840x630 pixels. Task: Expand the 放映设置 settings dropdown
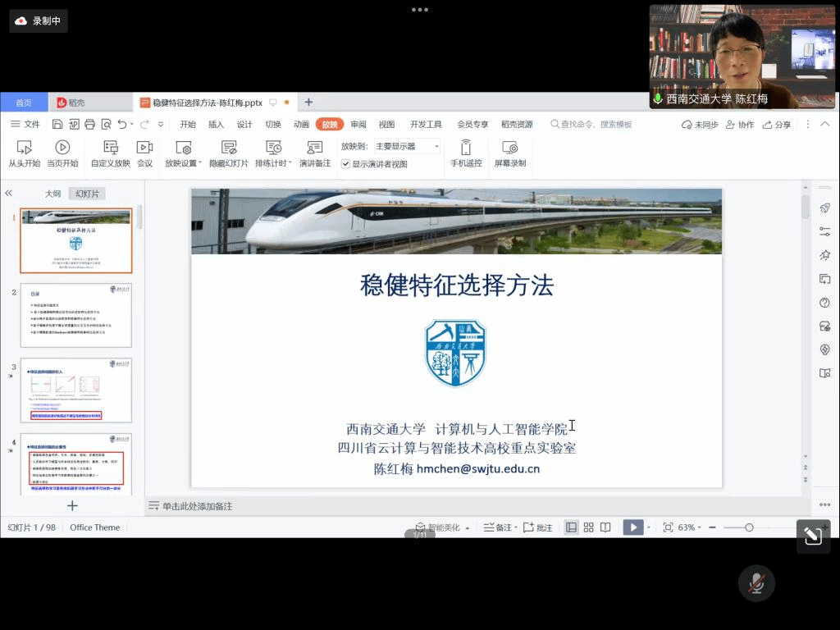[x=183, y=163]
